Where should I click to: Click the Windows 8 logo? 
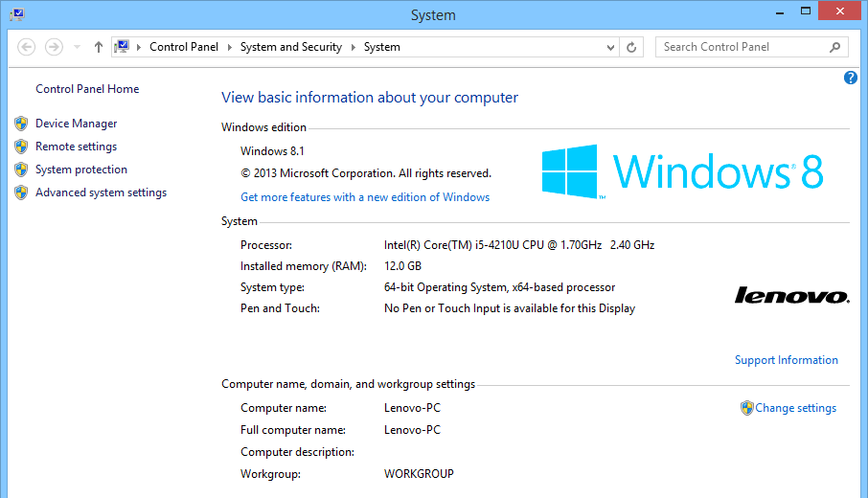click(682, 171)
